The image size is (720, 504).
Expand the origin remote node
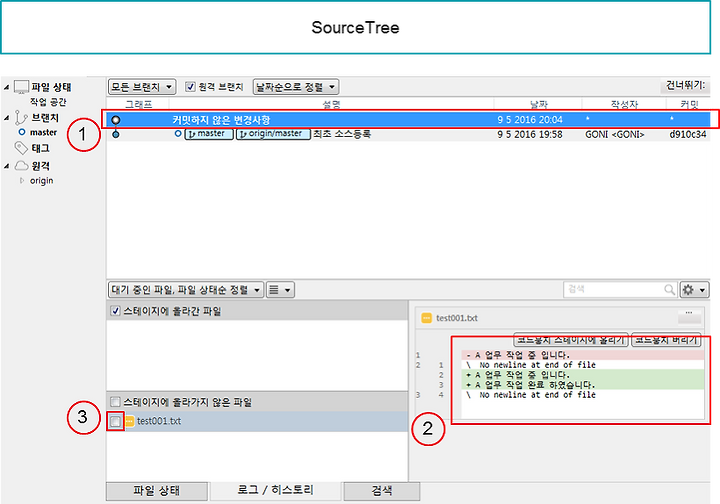[x=22, y=181]
